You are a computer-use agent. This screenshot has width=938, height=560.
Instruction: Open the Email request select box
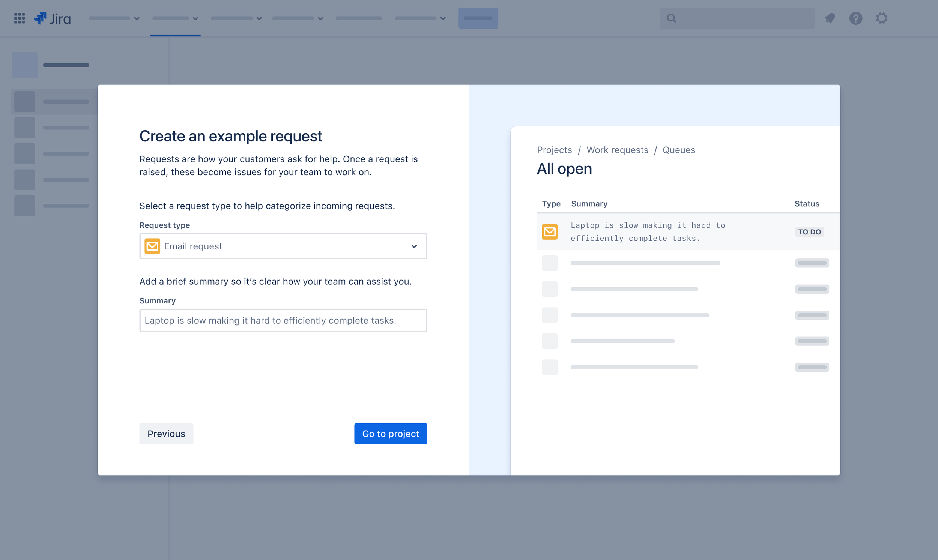(283, 246)
